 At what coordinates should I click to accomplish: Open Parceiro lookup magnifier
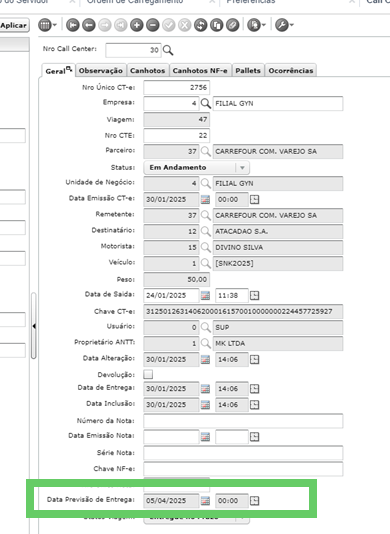205,151
